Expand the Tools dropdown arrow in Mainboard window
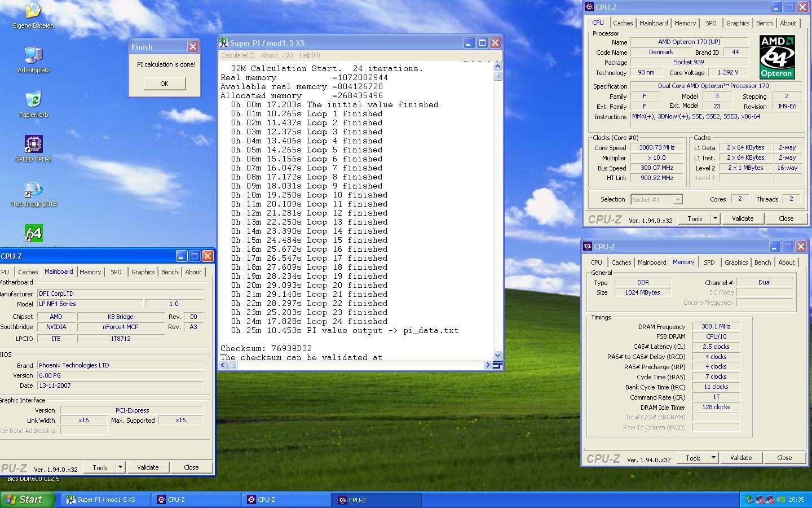 (120, 467)
